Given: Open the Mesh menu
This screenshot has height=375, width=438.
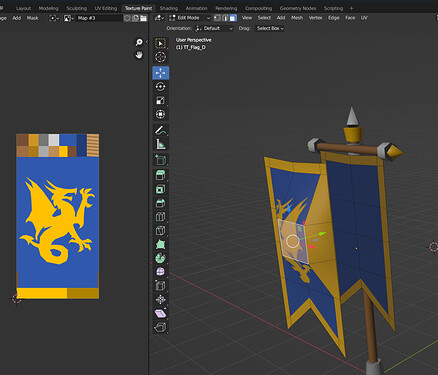Looking at the screenshot, I should [x=297, y=18].
